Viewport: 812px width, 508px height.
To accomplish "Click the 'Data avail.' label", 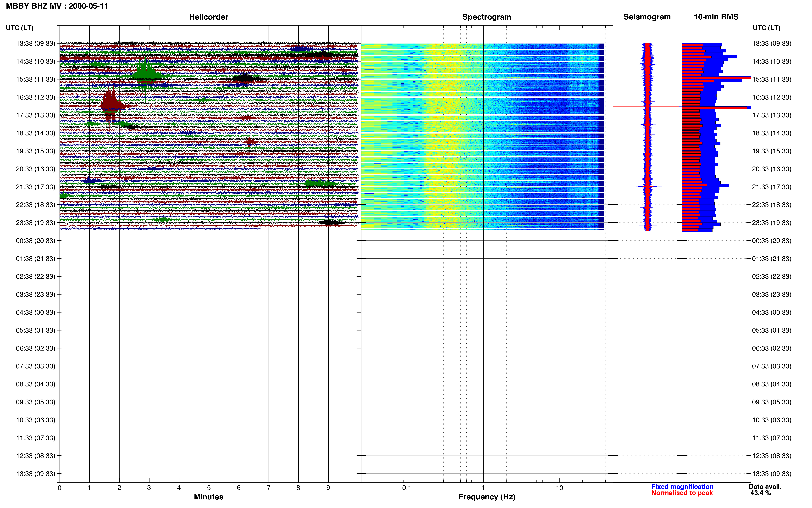I will (765, 486).
